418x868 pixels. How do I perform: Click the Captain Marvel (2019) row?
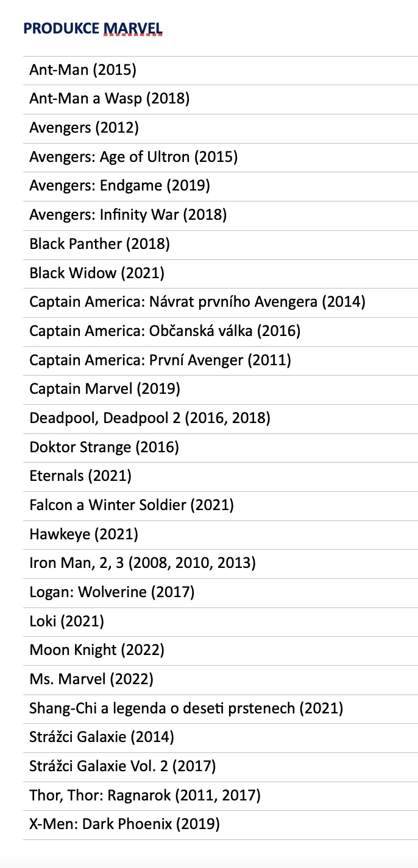(x=105, y=389)
